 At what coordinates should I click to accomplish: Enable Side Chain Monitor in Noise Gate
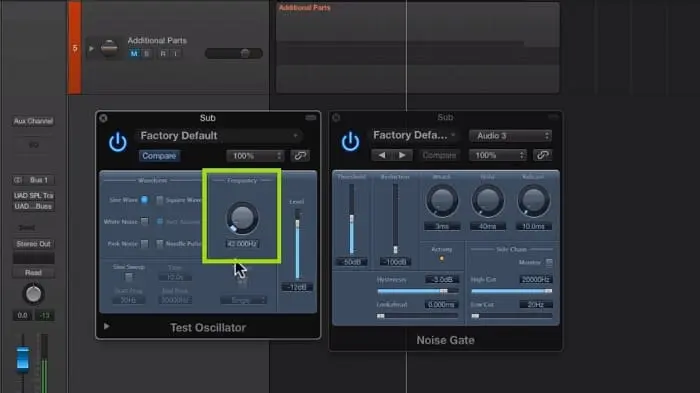tap(549, 262)
